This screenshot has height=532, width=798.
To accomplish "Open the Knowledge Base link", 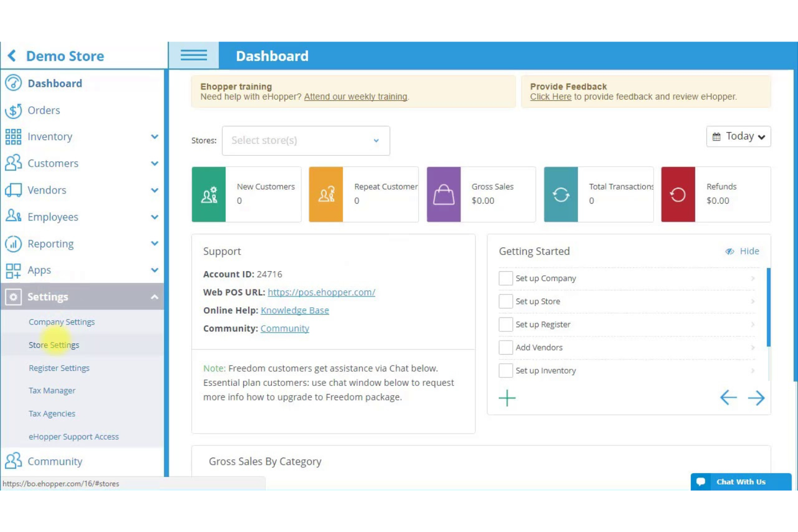I will click(x=294, y=310).
